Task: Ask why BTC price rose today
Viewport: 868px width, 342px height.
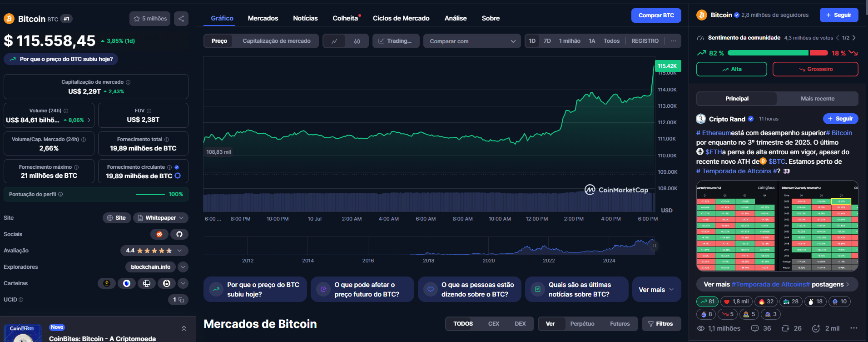Action: (x=61, y=59)
